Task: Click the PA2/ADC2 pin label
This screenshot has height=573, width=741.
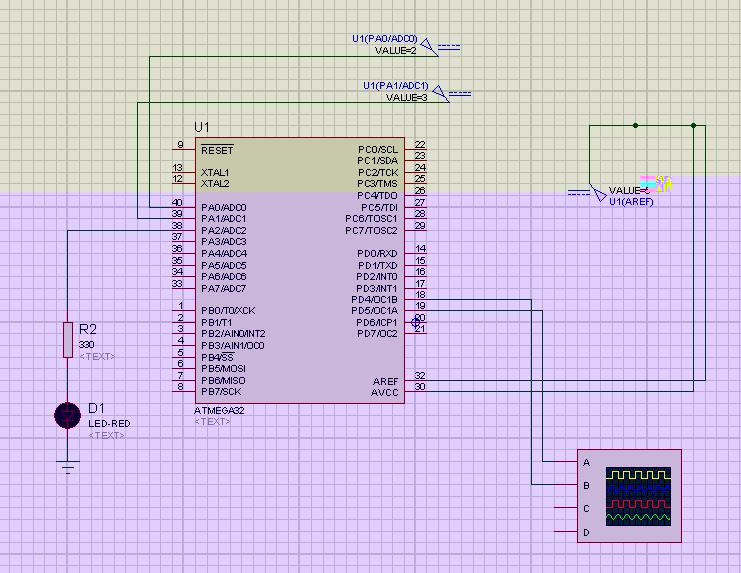Action: [x=224, y=231]
